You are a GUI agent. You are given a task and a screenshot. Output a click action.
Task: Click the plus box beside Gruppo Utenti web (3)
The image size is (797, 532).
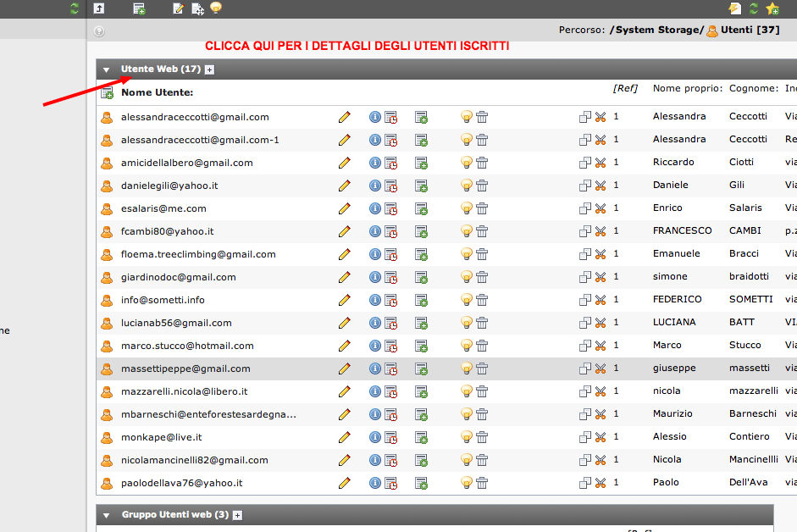coord(237,515)
